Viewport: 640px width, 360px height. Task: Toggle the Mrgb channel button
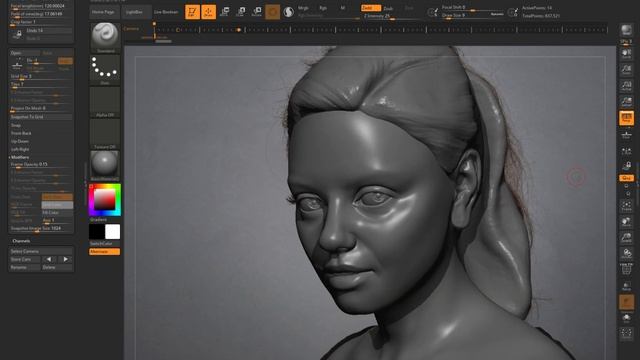pos(303,8)
